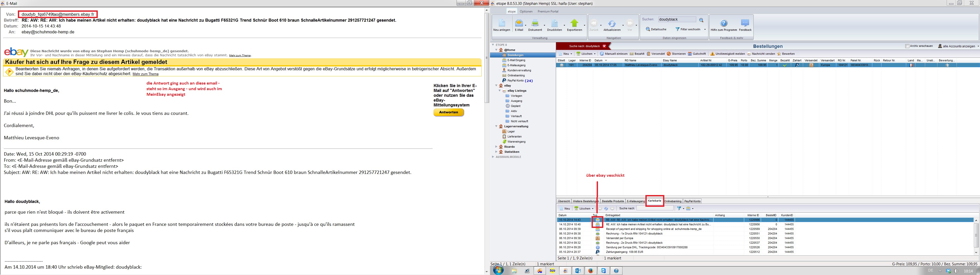Expand the Ricardo tree node
This screenshot has width=980, height=275.
[496, 147]
